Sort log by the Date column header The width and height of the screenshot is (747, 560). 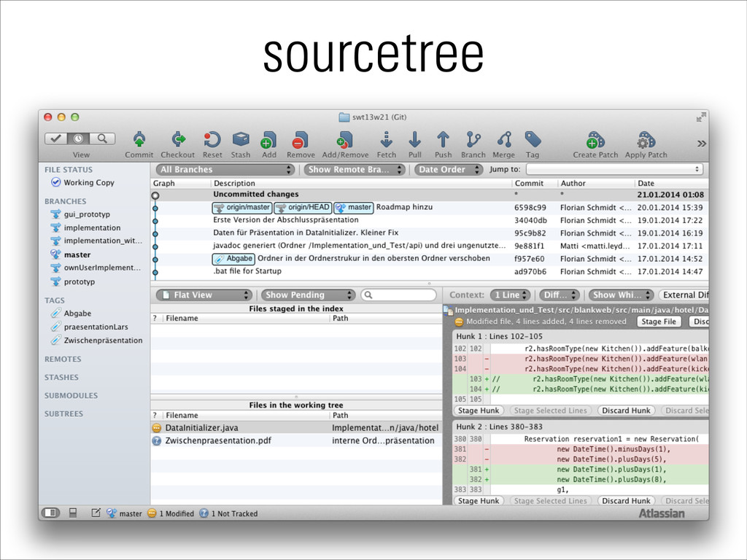(672, 183)
